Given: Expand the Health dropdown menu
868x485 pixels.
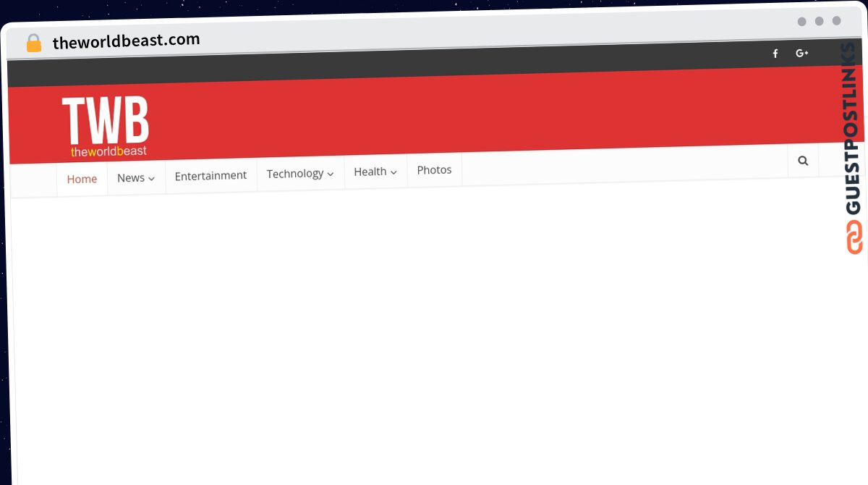Looking at the screenshot, I should (375, 172).
